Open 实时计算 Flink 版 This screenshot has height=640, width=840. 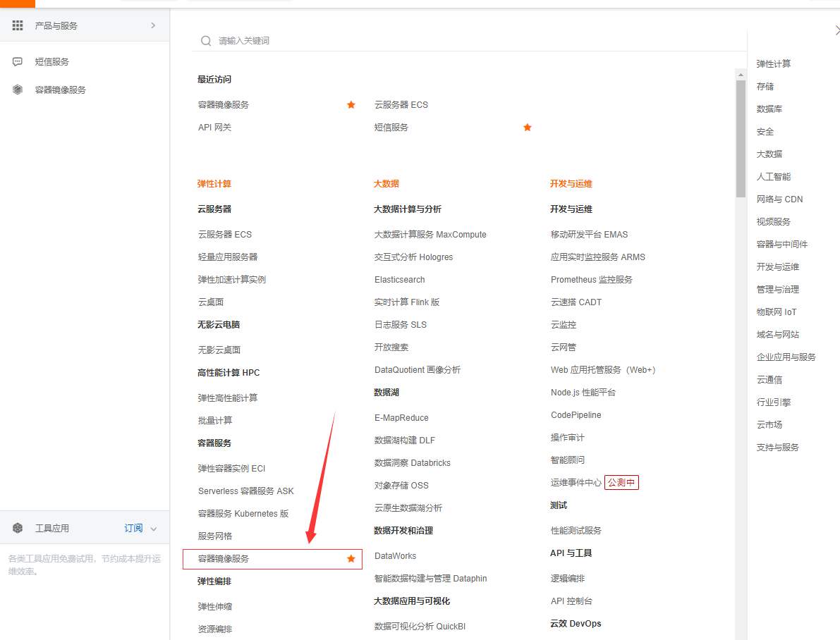[407, 302]
